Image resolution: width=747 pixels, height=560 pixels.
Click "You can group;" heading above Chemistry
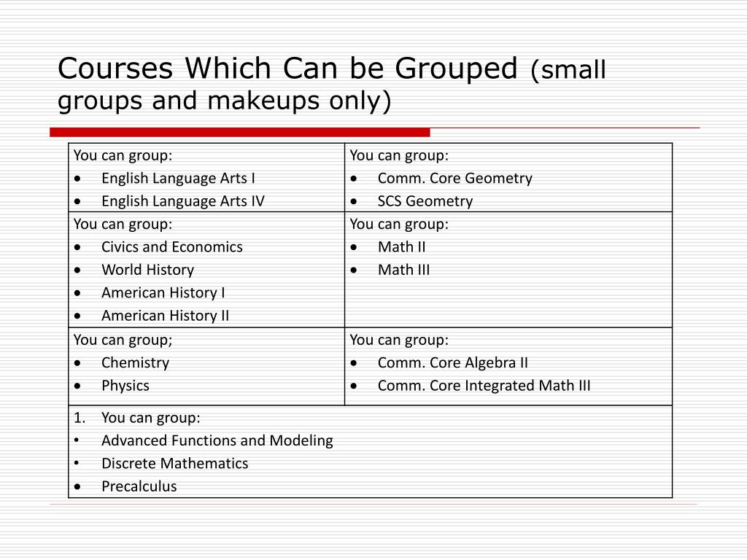click(x=123, y=340)
